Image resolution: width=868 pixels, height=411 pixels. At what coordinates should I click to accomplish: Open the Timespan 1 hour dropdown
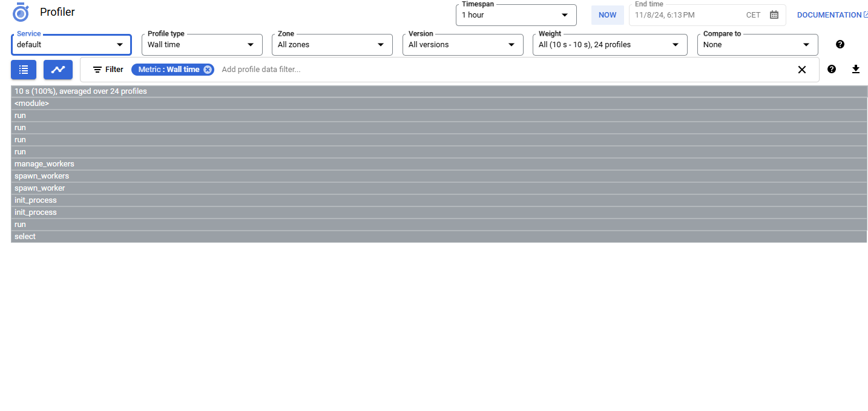tap(516, 15)
